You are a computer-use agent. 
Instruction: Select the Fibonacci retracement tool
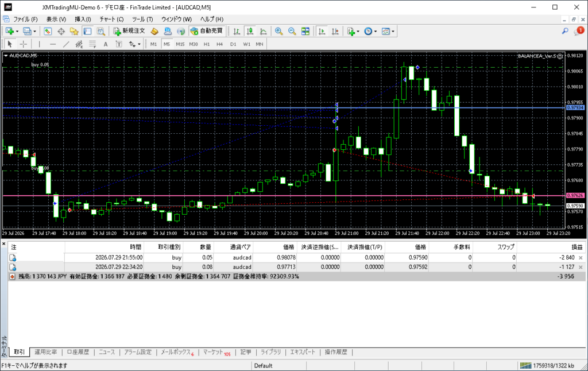[x=92, y=44]
